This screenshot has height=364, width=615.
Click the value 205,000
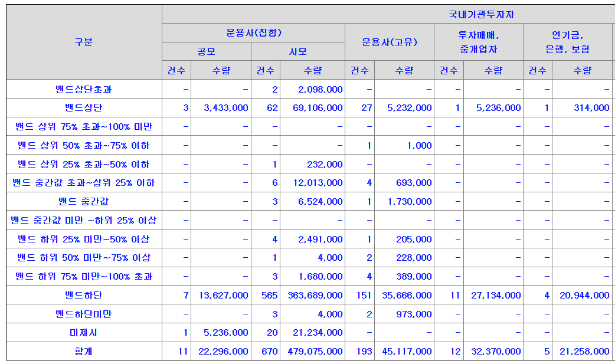[x=414, y=240]
